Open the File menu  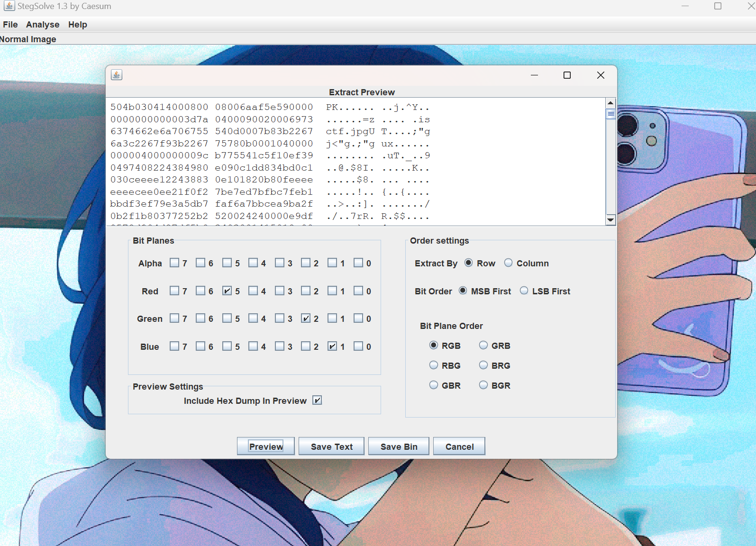(x=10, y=25)
